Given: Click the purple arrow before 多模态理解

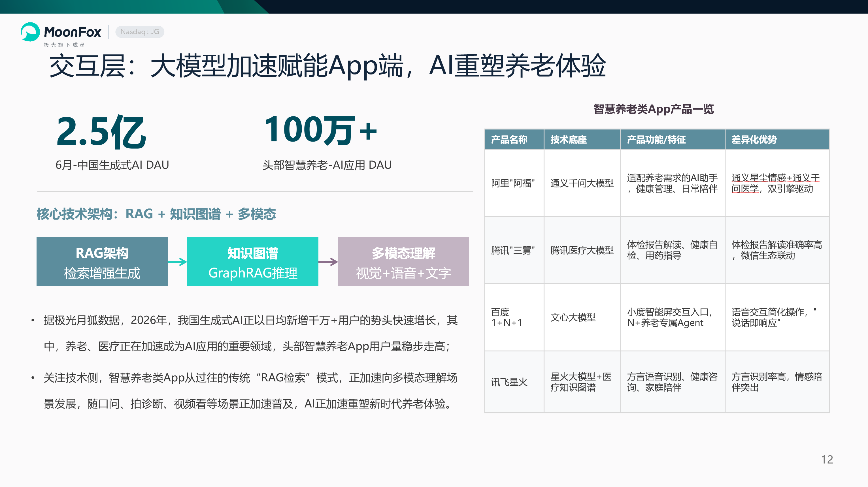Looking at the screenshot, I should tap(328, 262).
